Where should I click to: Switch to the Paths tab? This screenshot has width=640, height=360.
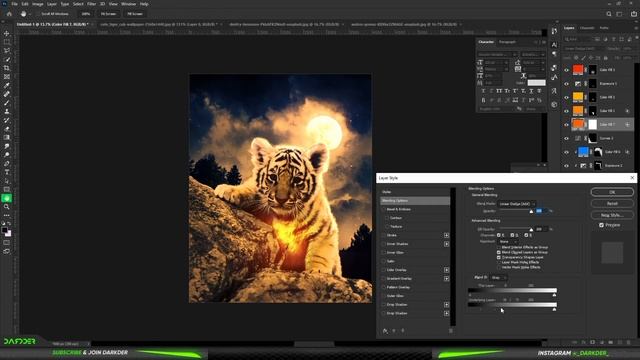coord(604,28)
